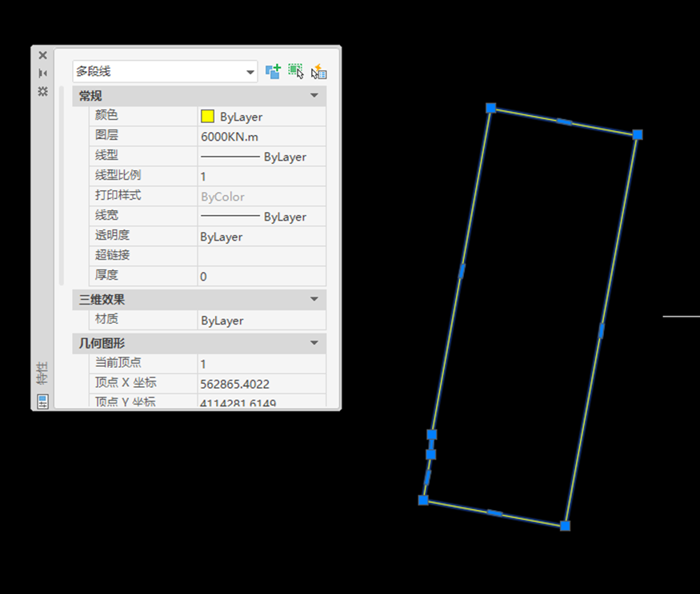700x594 pixels.
Task: Close the properties palette with the X
Action: coord(43,55)
